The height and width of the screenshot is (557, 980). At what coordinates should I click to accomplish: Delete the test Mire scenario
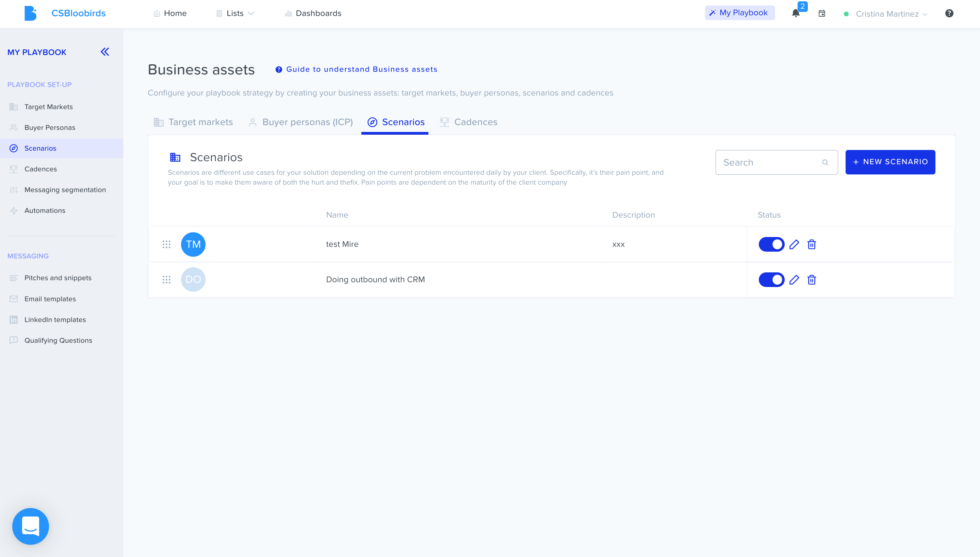[812, 244]
